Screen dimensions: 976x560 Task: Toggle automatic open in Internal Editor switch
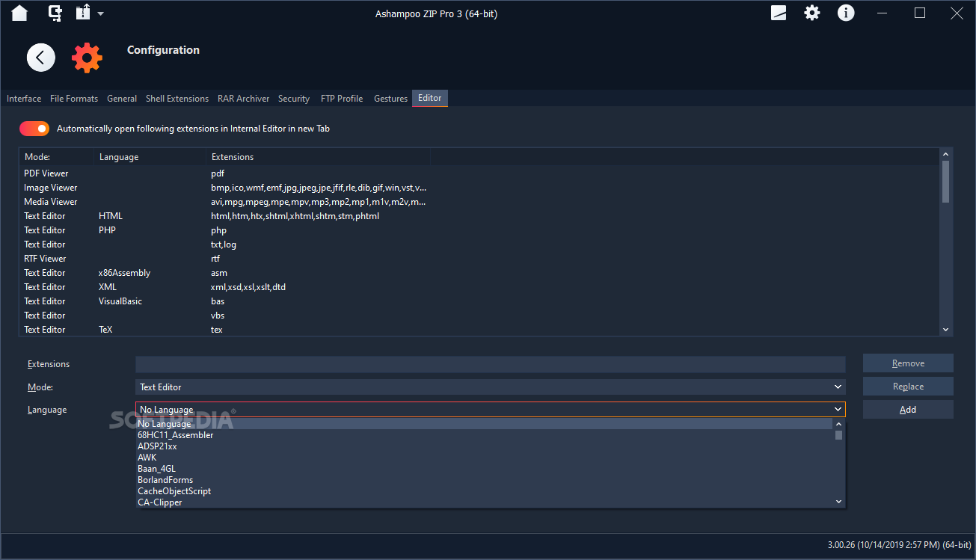[34, 129]
